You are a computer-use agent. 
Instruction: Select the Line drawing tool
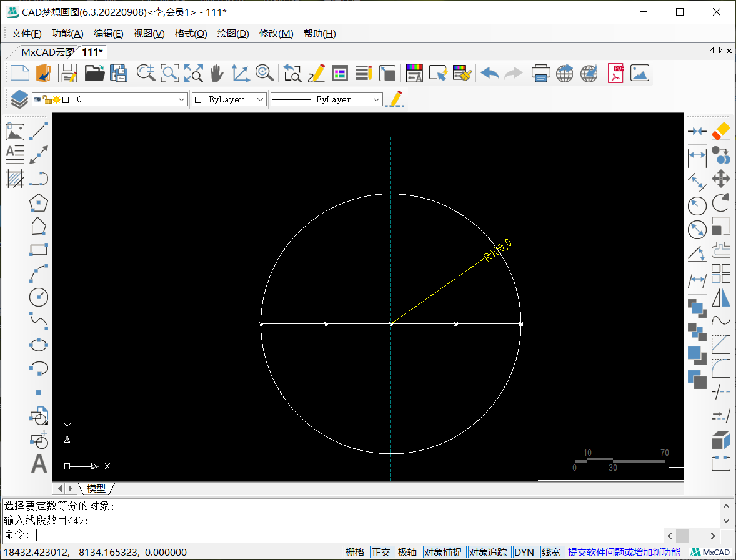click(x=39, y=131)
